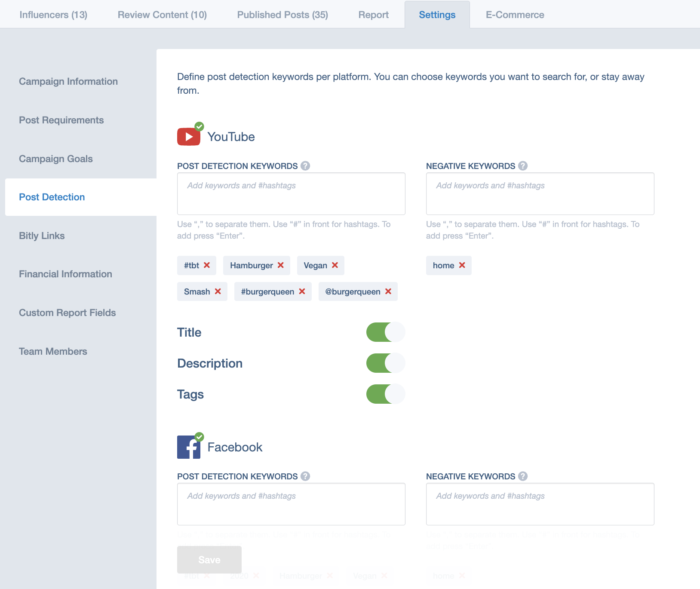This screenshot has height=589, width=700.
Task: Toggle Tags detection switch
Action: [x=386, y=394]
